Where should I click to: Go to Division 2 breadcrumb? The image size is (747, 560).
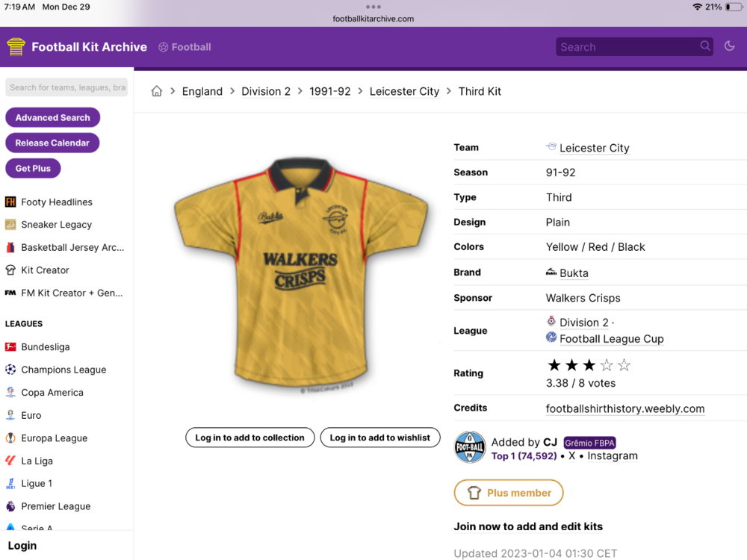tap(266, 91)
